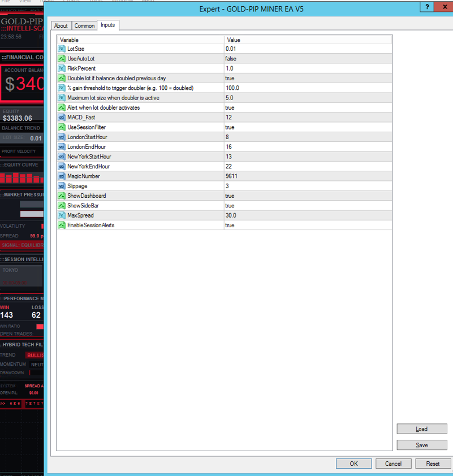This screenshot has height=476, width=453.
Task: Select NewYorkEndHour value 22
Action: tap(229, 166)
